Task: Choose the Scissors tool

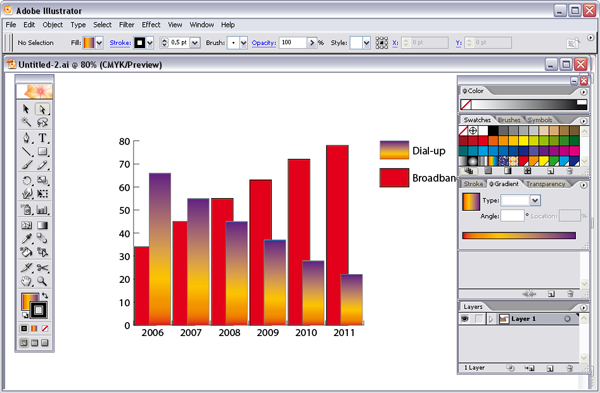Action: (x=42, y=268)
